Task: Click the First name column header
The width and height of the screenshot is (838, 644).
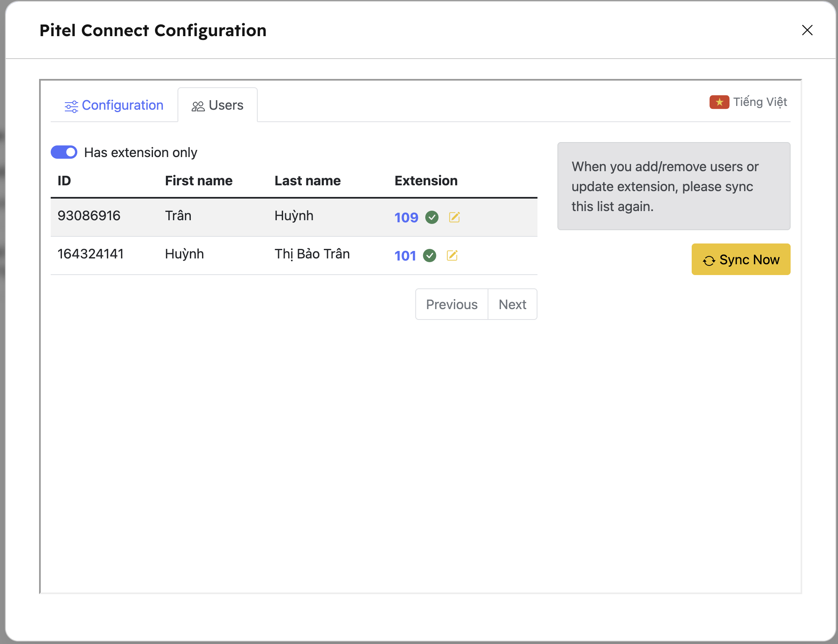Action: (199, 181)
